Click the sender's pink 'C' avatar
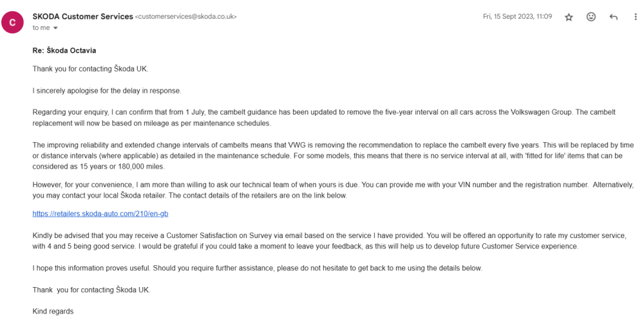Viewport: 644px width, 316px height. click(x=12, y=22)
